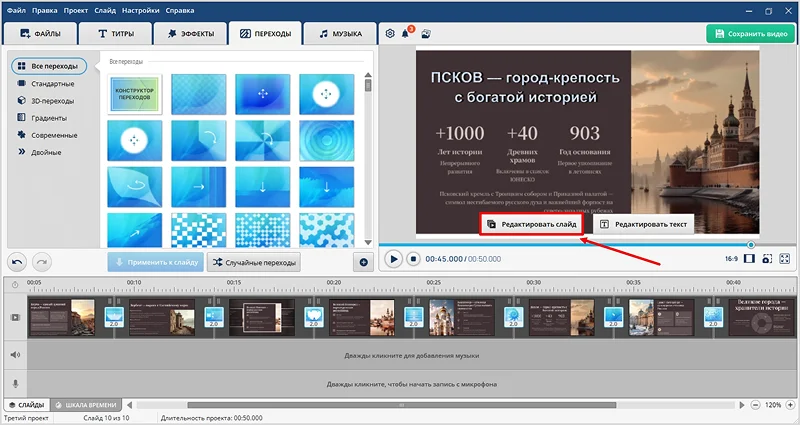Image resolution: width=800 pixels, height=425 pixels.
Task: Click Случайные переходы button
Action: click(x=254, y=262)
